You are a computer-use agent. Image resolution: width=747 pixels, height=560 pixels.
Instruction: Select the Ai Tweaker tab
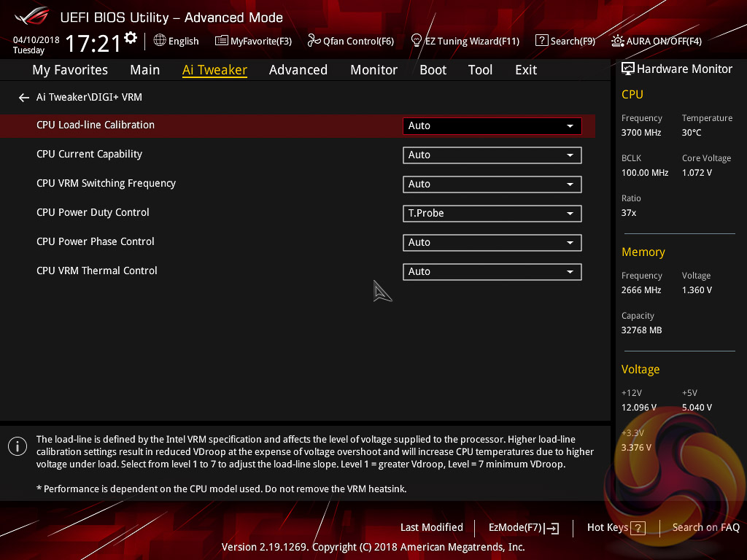[x=214, y=70]
